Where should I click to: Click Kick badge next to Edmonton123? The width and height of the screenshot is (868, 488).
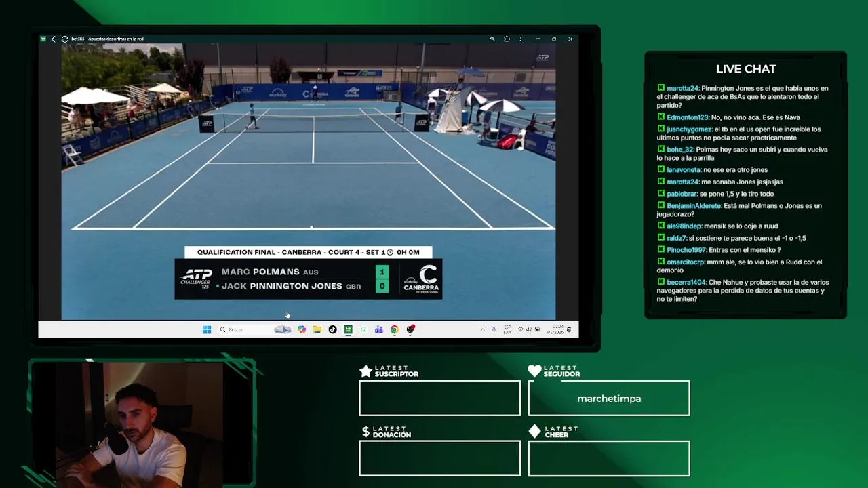click(x=660, y=117)
